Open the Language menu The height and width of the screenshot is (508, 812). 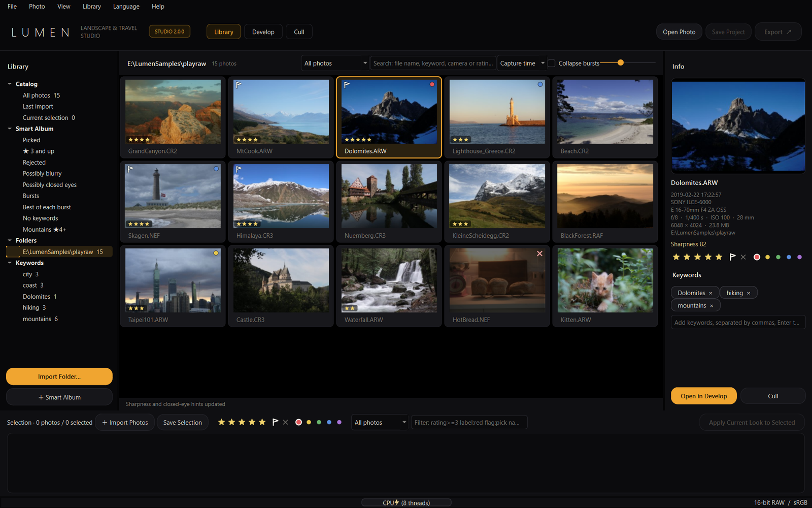126,7
